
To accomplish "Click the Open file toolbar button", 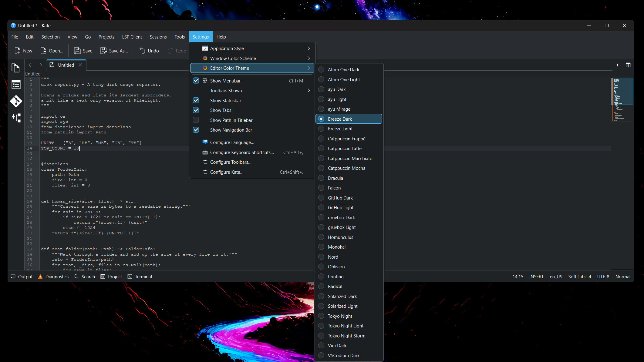I will click(52, 51).
